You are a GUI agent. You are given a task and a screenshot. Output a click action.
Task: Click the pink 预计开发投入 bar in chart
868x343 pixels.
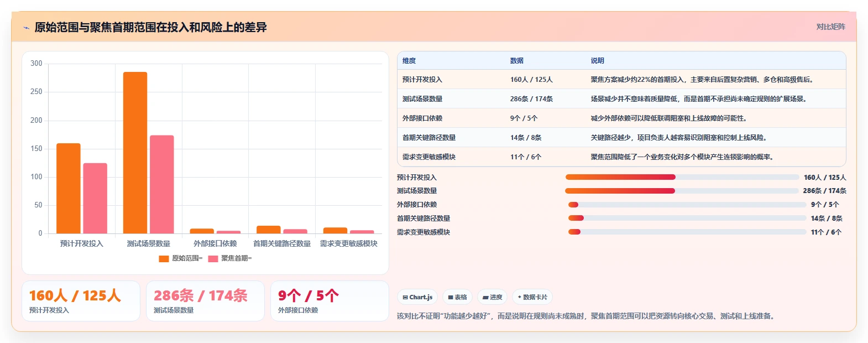[x=95, y=198]
